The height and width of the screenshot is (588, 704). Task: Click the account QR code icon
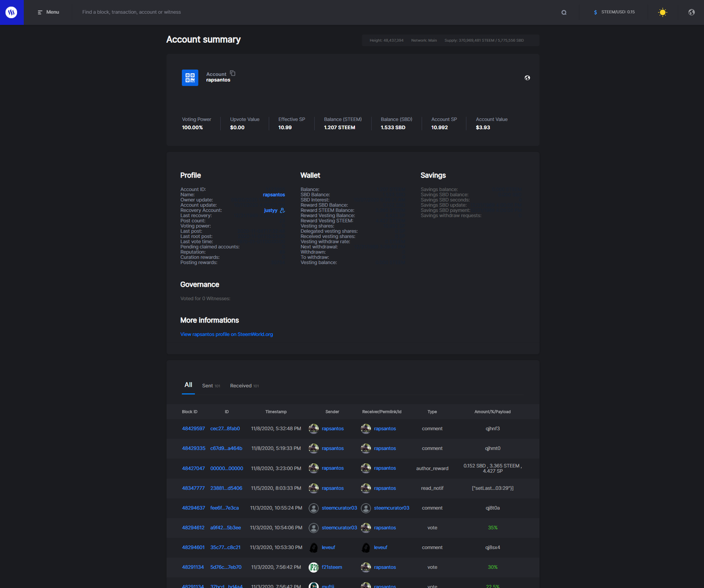pos(190,77)
